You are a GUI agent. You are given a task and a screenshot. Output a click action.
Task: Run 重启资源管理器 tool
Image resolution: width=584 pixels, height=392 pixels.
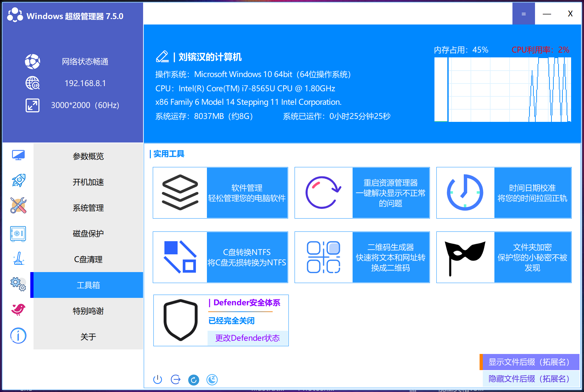tap(391, 193)
